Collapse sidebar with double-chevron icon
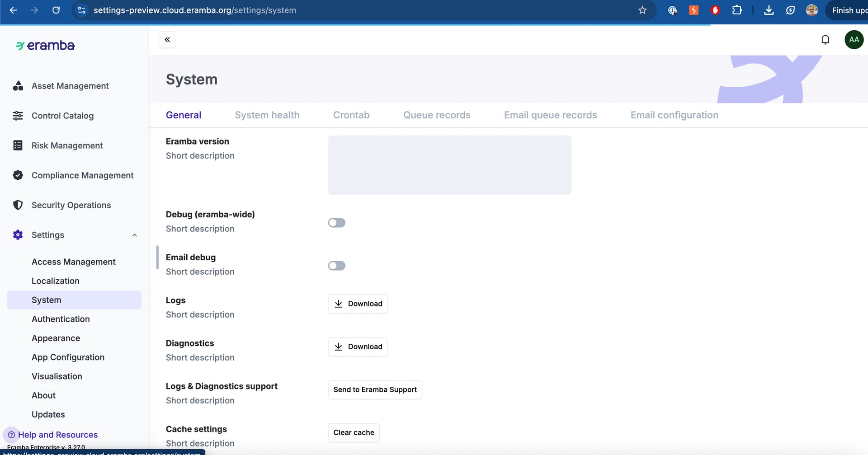The image size is (868, 455). [167, 40]
